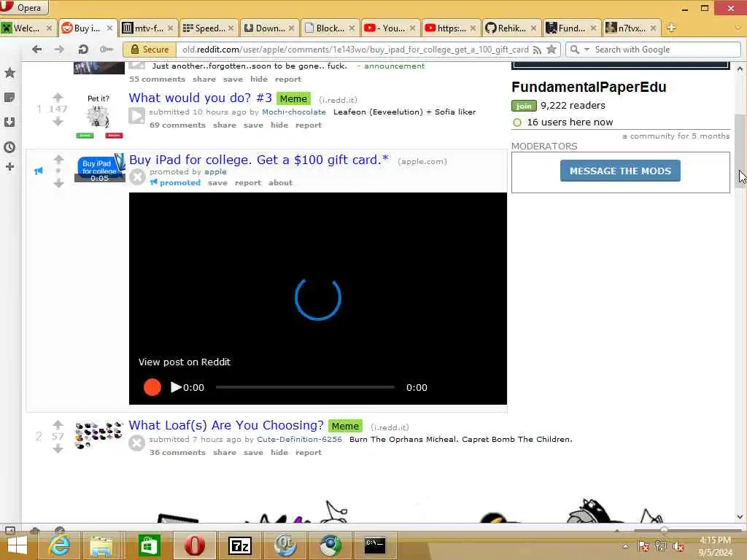747x560 pixels.
Task: Open the password wand key icon
Action: pyautogui.click(x=107, y=49)
